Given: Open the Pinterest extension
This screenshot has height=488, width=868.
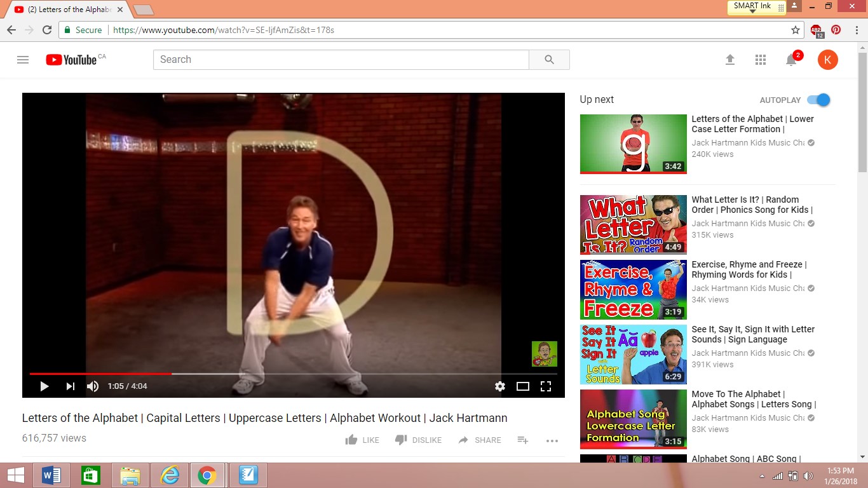Looking at the screenshot, I should pyautogui.click(x=836, y=30).
